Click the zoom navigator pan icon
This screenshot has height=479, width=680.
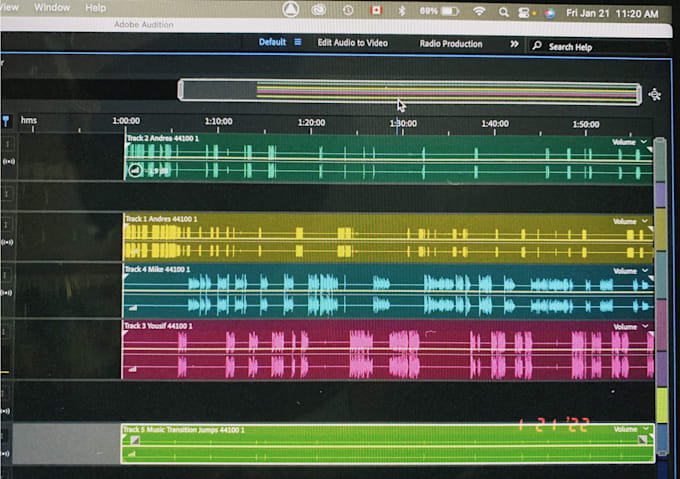[x=654, y=94]
